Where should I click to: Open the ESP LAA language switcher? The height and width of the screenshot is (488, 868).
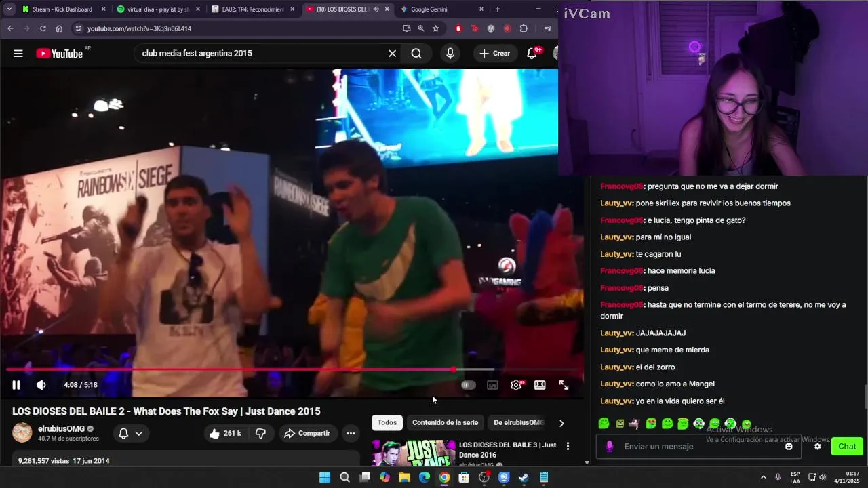795,478
